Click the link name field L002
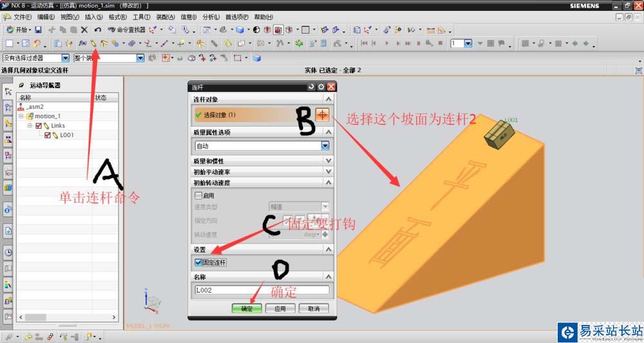 [x=262, y=290]
